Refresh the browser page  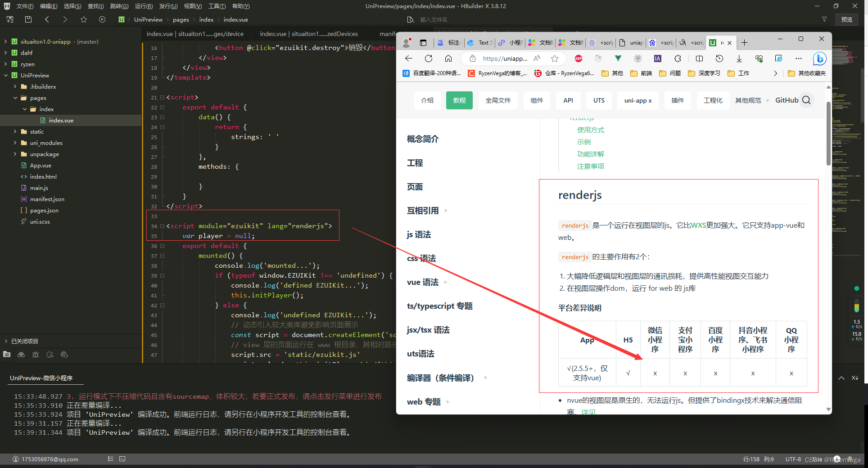(429, 58)
